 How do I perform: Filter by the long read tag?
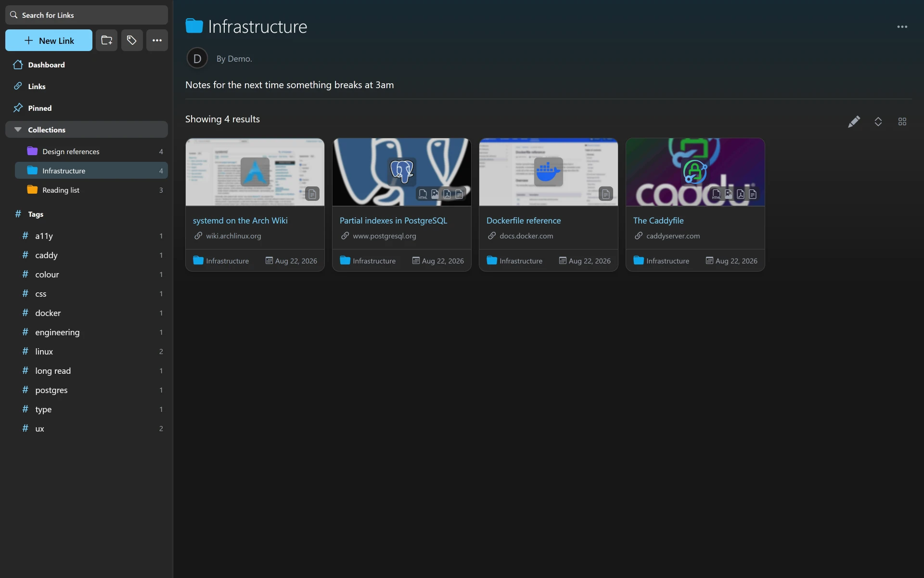point(91,370)
